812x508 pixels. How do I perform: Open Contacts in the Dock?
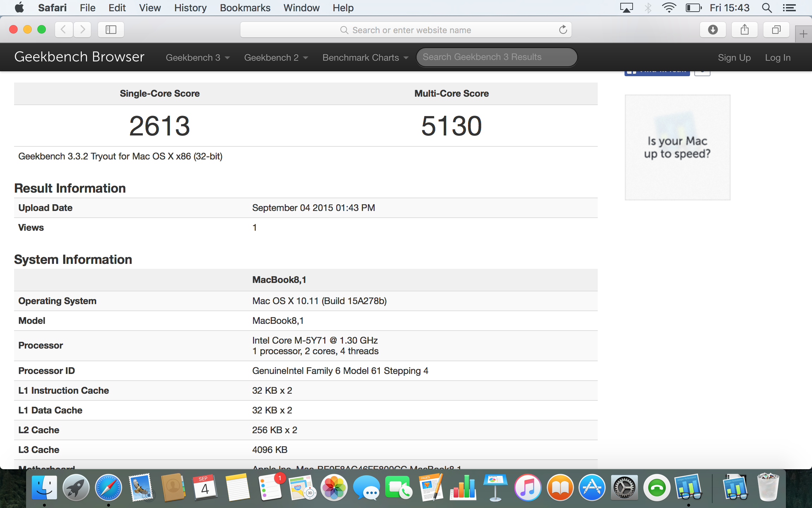[173, 488]
